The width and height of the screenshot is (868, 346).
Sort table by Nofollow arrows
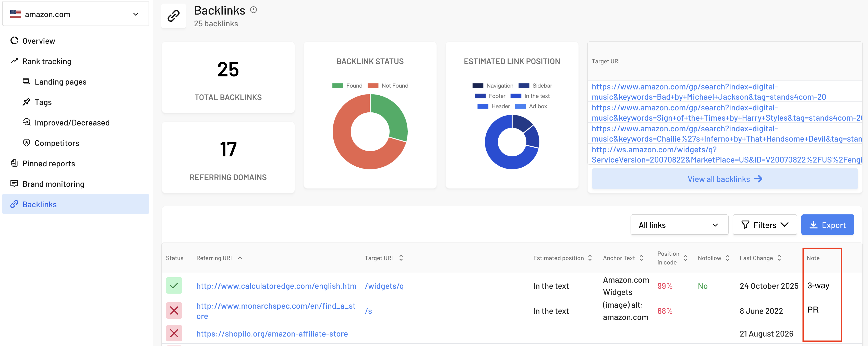pos(728,258)
